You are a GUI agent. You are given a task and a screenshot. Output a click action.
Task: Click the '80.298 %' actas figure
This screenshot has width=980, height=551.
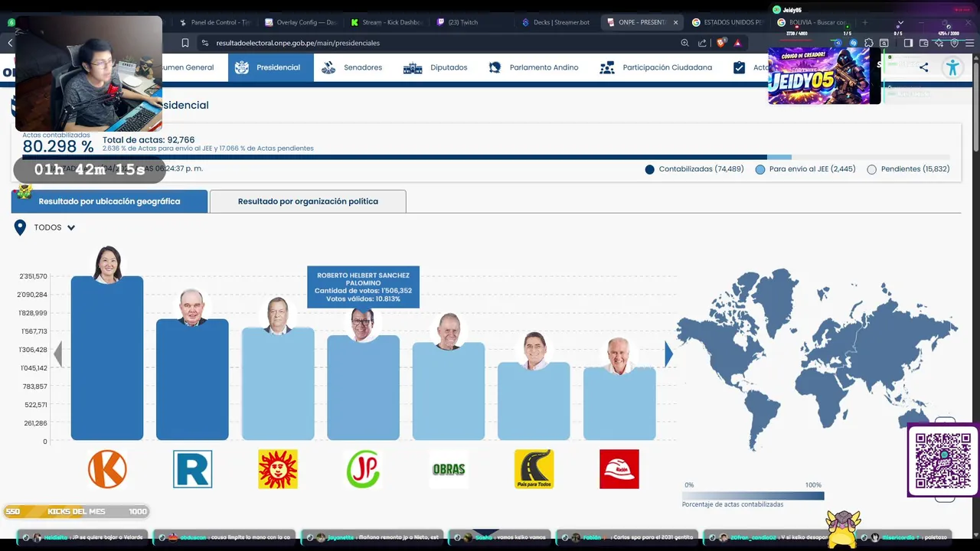coord(58,146)
